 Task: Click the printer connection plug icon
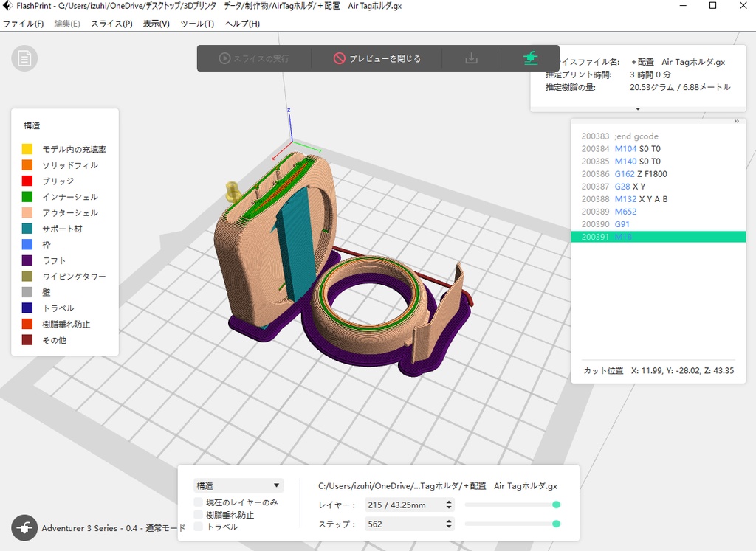24,528
